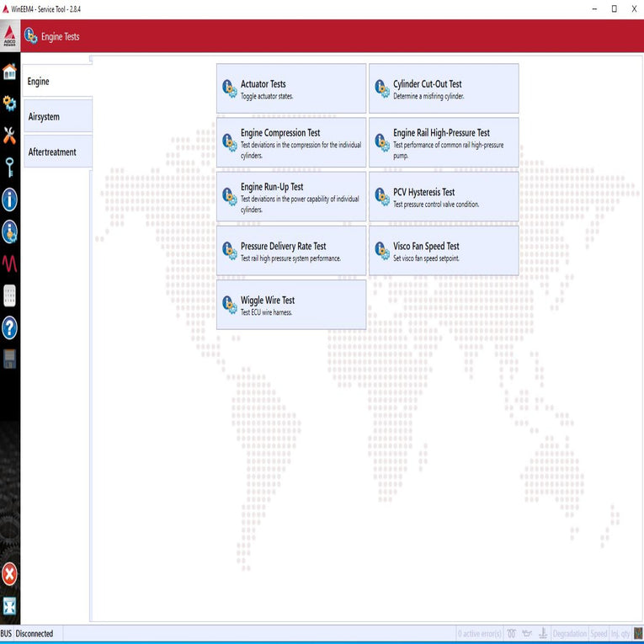Click the 0 active error(s) status field
The height and width of the screenshot is (644, 644).
pos(480,634)
